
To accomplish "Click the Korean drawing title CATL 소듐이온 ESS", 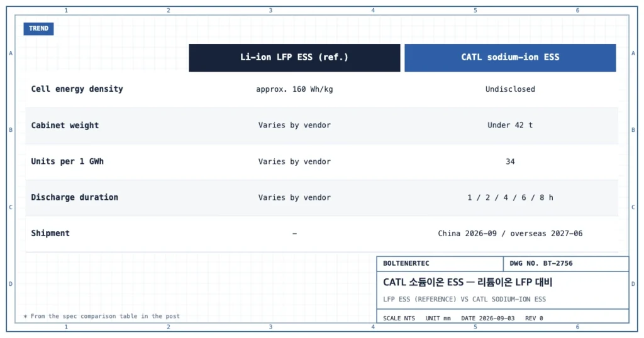I will (467, 283).
